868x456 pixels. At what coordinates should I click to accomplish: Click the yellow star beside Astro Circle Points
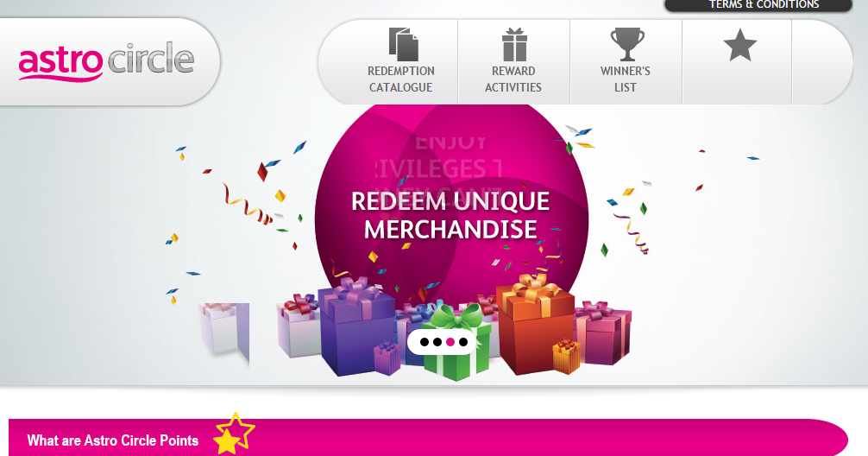pyautogui.click(x=234, y=434)
